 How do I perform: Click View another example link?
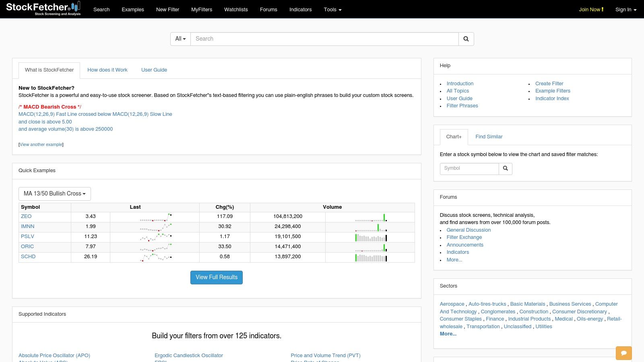(x=41, y=145)
